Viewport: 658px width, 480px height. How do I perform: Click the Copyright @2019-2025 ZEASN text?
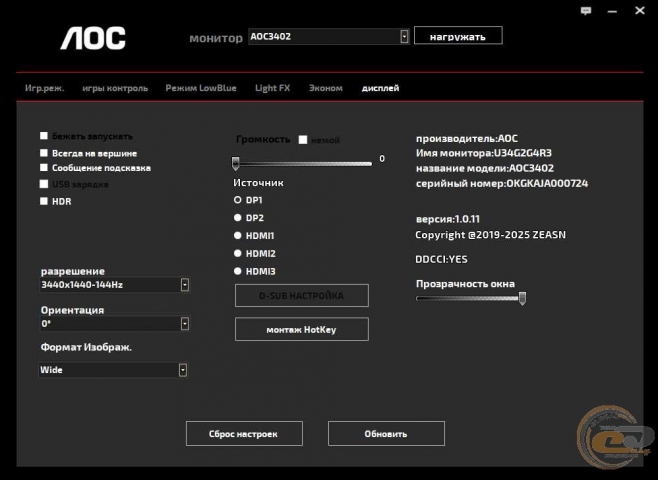[490, 234]
